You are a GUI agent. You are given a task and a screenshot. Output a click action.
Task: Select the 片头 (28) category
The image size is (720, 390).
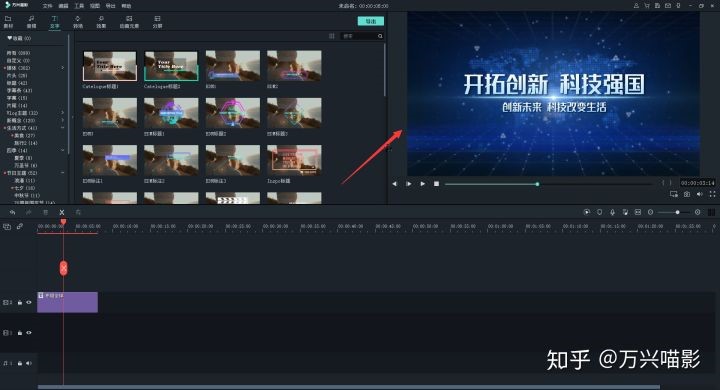click(17, 75)
